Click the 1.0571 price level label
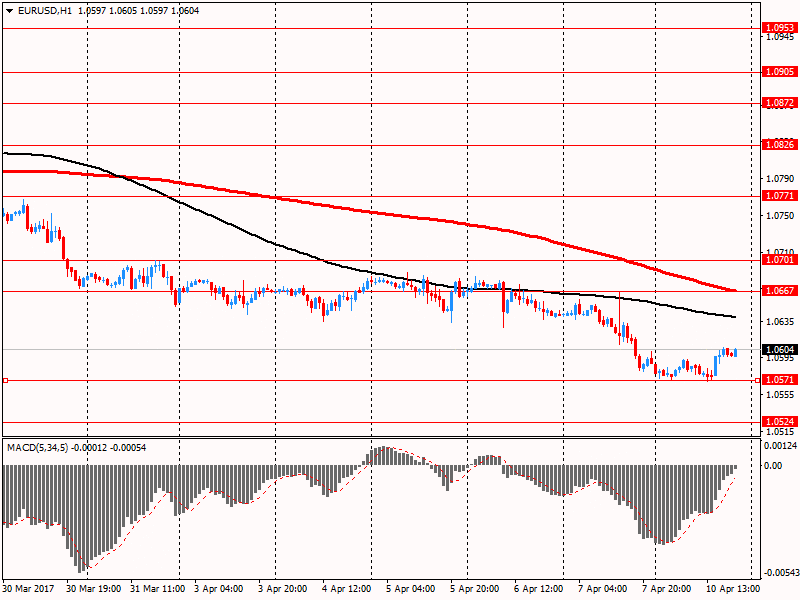 [x=780, y=380]
